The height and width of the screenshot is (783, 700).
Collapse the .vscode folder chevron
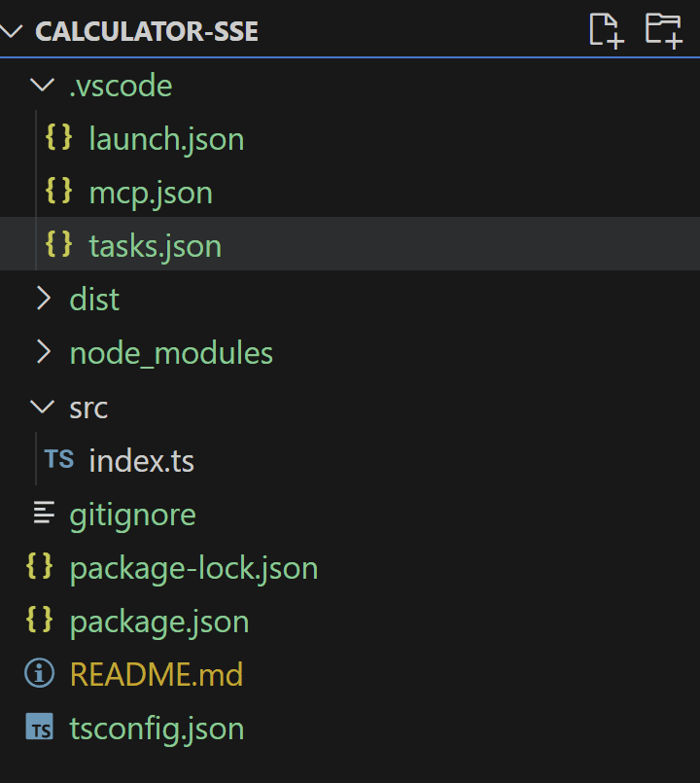coord(43,84)
